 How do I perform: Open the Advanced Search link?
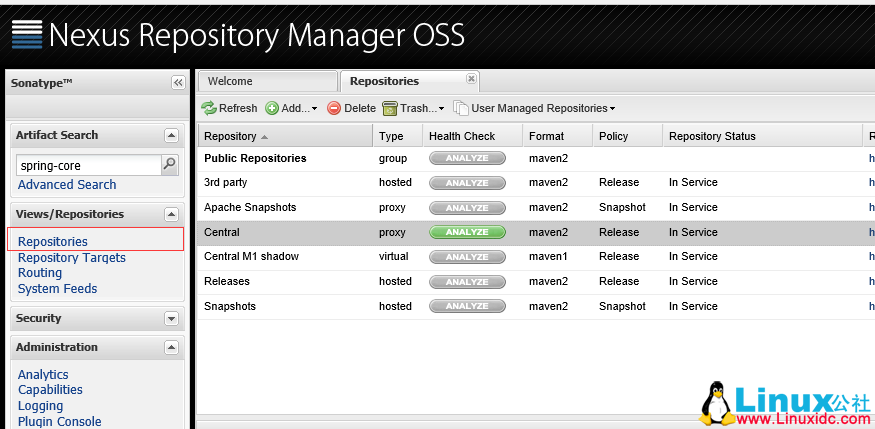click(67, 185)
